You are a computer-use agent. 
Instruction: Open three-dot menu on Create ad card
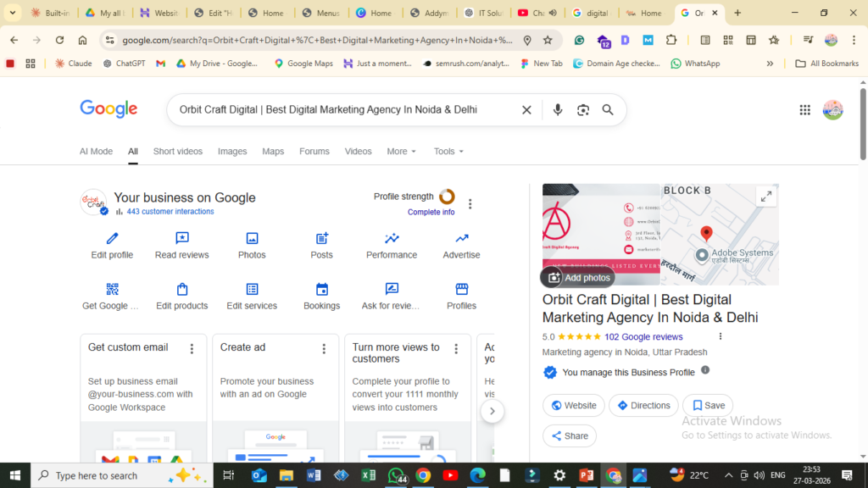[324, 348]
